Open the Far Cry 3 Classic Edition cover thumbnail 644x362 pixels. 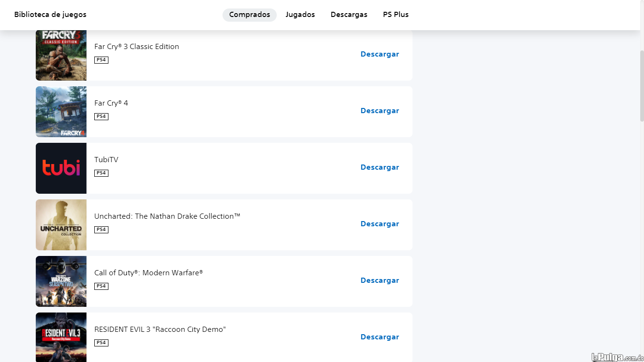coord(61,55)
